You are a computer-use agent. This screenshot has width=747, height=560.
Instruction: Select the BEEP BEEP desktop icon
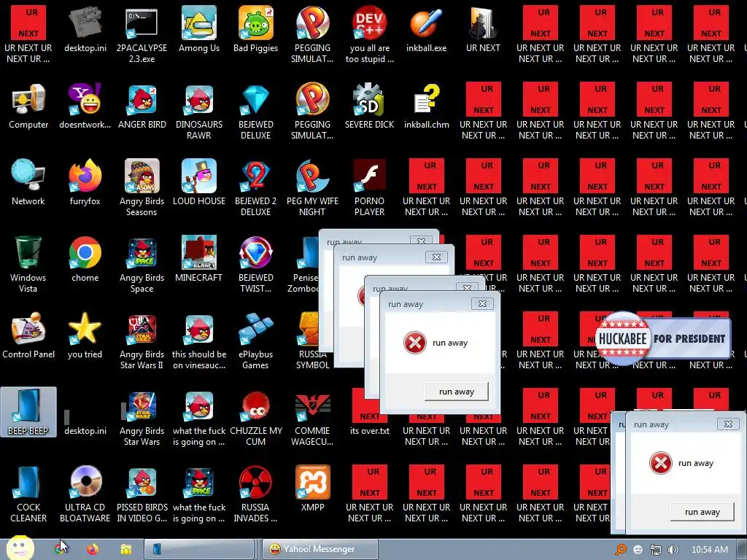click(x=28, y=413)
